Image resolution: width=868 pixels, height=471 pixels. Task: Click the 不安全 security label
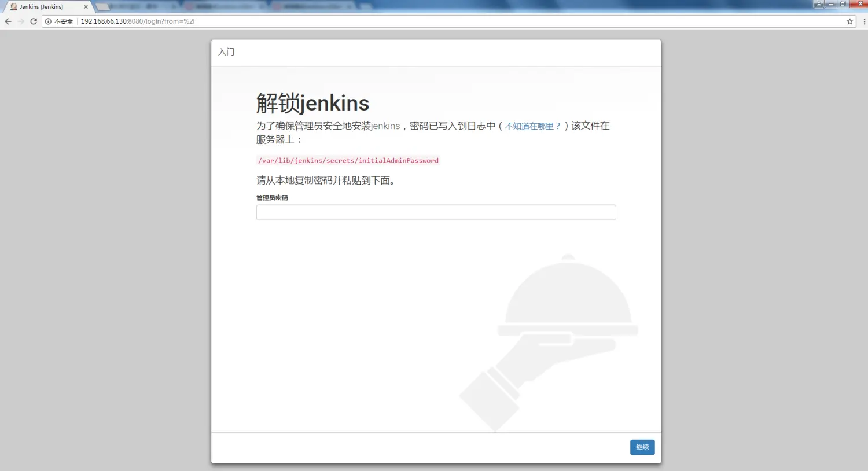(64, 21)
